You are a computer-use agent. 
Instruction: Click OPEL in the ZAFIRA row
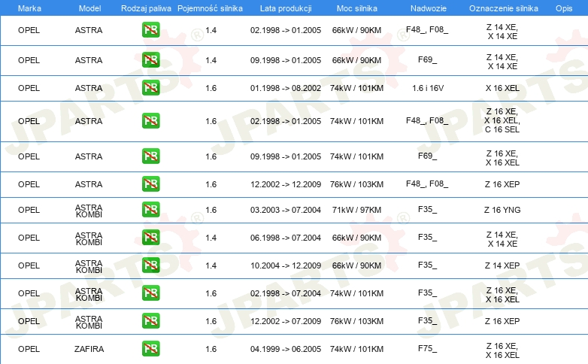pos(29,349)
